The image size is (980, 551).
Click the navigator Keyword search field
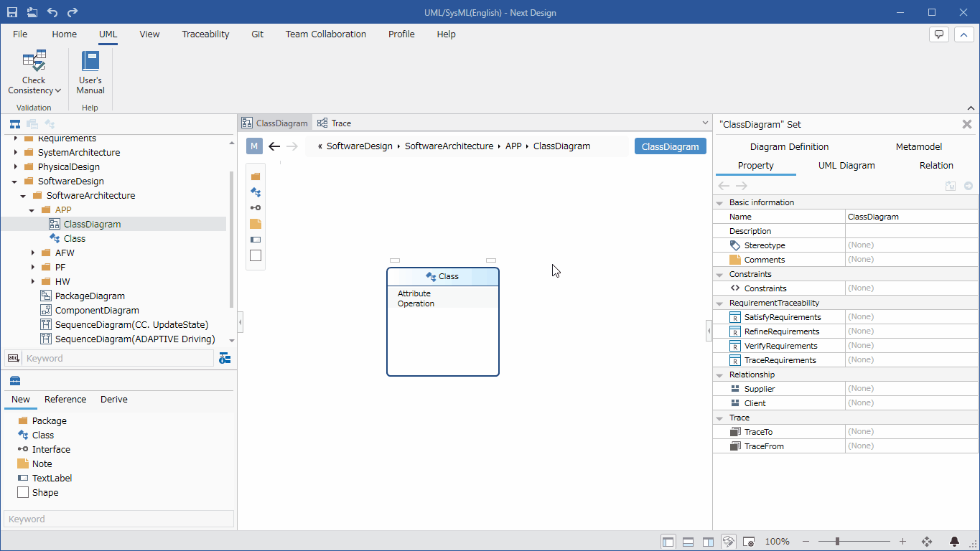tap(119, 358)
